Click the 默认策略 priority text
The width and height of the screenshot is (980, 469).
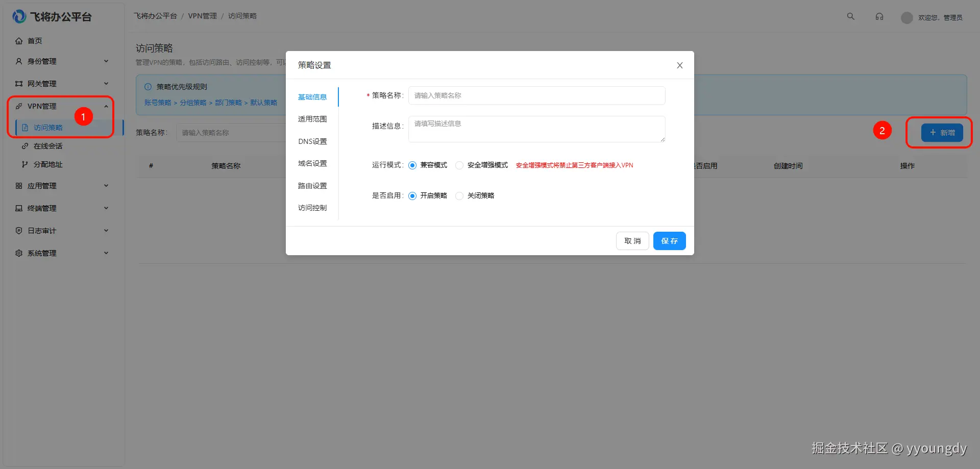264,103
